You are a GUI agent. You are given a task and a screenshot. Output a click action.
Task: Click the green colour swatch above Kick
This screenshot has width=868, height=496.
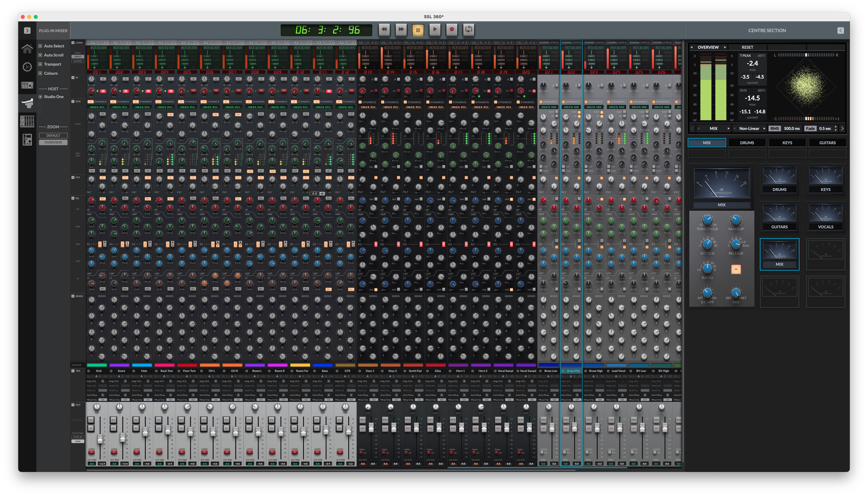coord(97,365)
